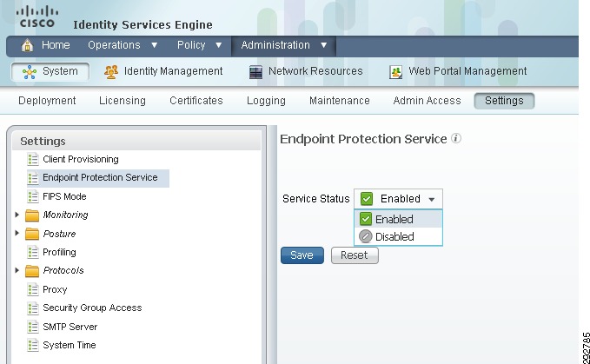Click the Reset button

(x=355, y=255)
